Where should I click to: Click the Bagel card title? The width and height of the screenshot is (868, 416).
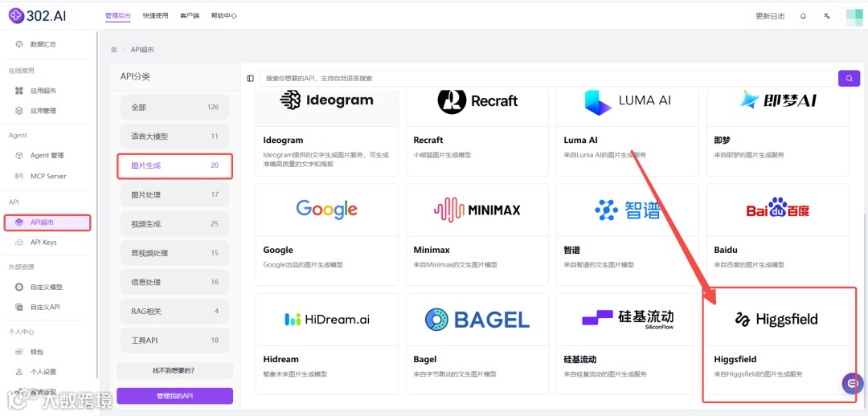(424, 360)
